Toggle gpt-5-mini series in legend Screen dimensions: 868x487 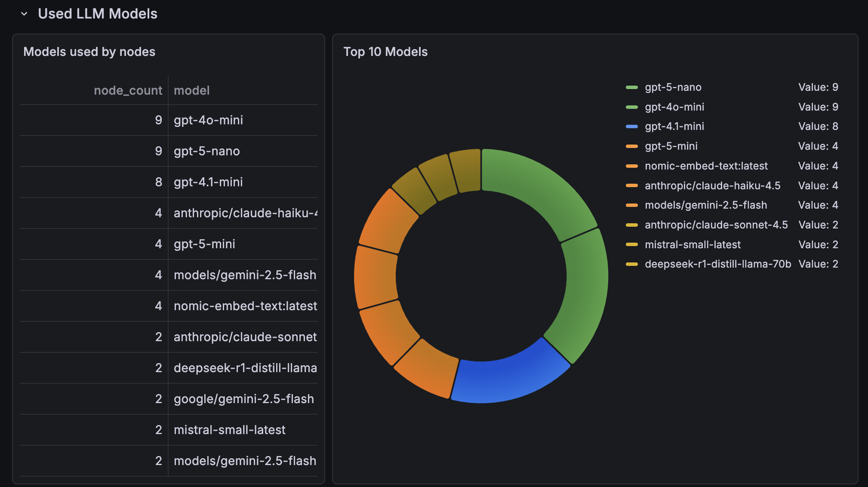tap(671, 146)
